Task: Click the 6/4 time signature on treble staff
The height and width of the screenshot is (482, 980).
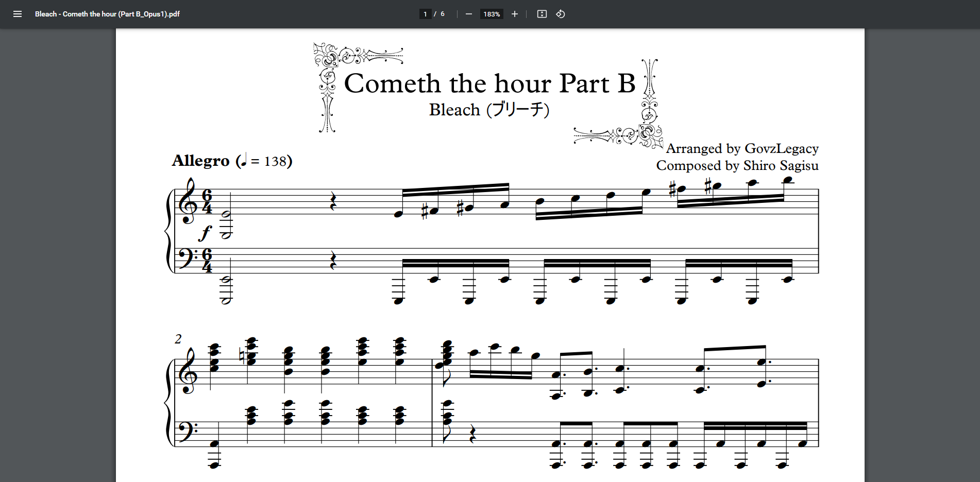Action: tap(207, 202)
